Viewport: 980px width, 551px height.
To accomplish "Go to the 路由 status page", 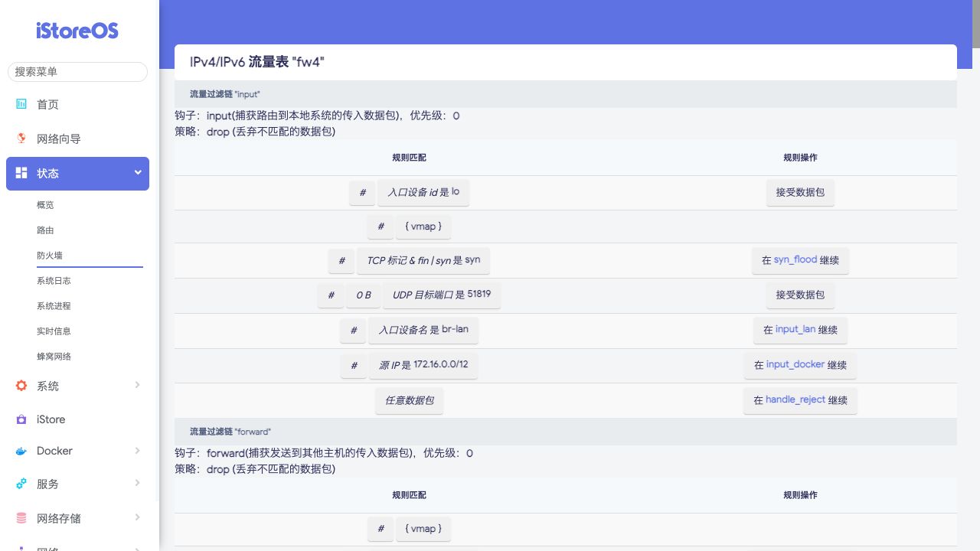I will click(45, 230).
